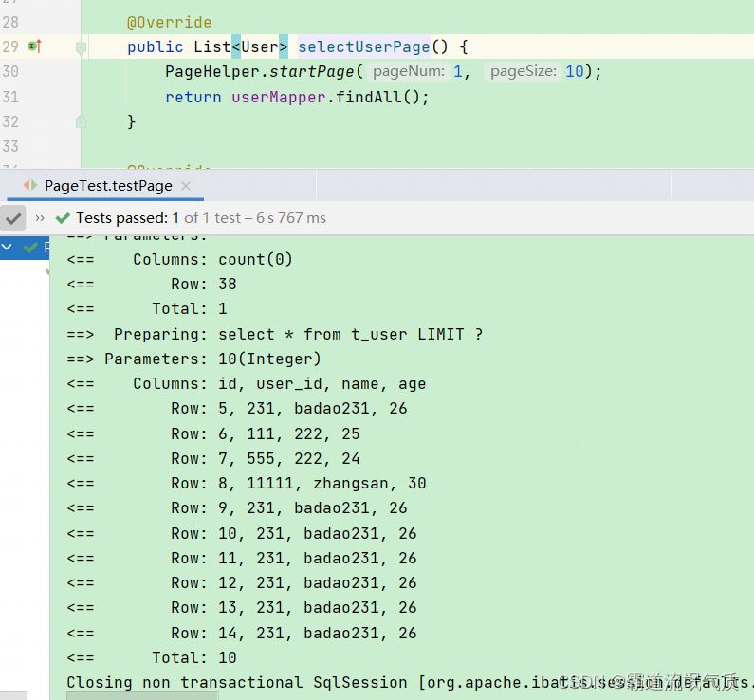Click the pageNum: parameter hint
This screenshot has height=700, width=754.
tap(409, 71)
